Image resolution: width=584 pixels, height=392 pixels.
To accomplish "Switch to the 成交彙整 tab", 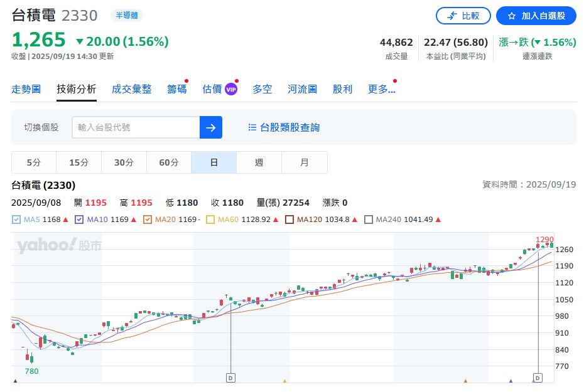I will (131, 89).
